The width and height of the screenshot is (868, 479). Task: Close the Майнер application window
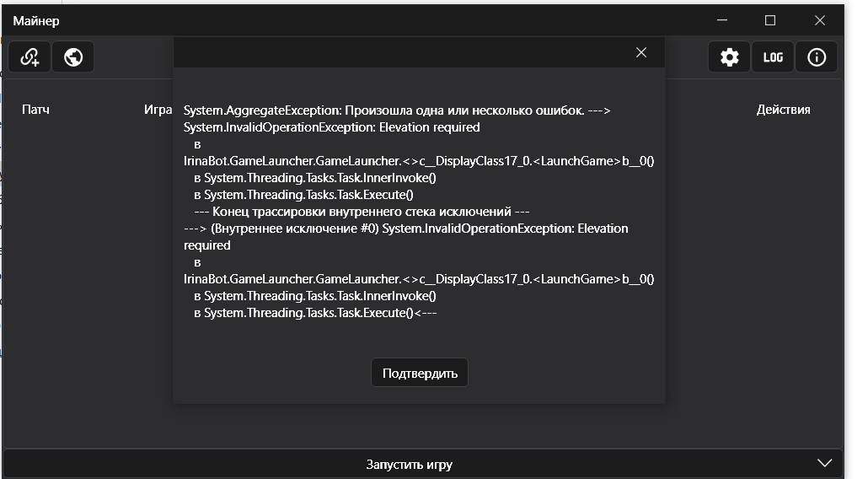pos(819,20)
